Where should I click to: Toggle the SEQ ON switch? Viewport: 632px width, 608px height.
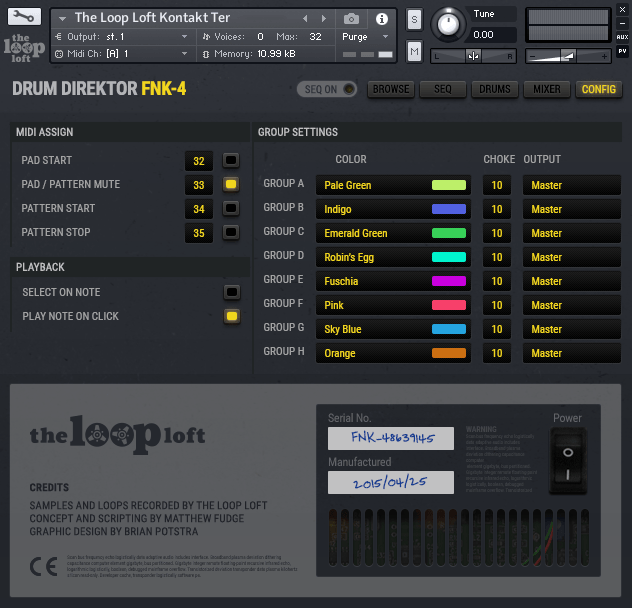coord(328,89)
